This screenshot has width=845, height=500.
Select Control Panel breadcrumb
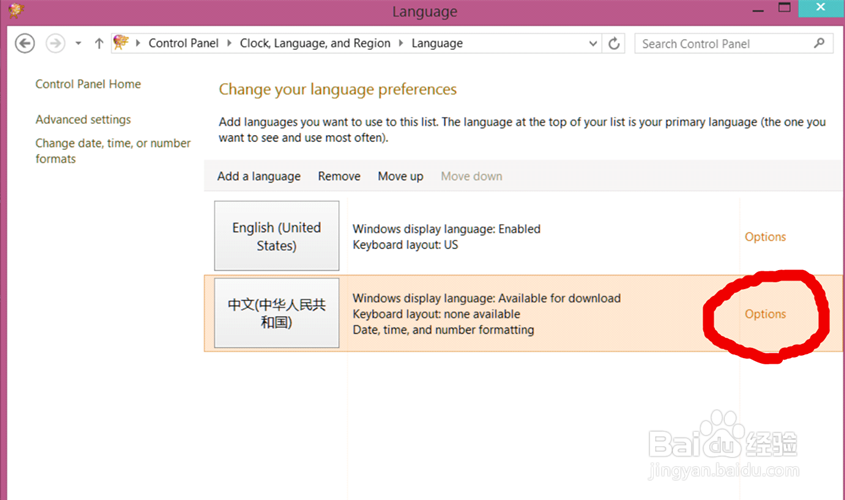183,43
